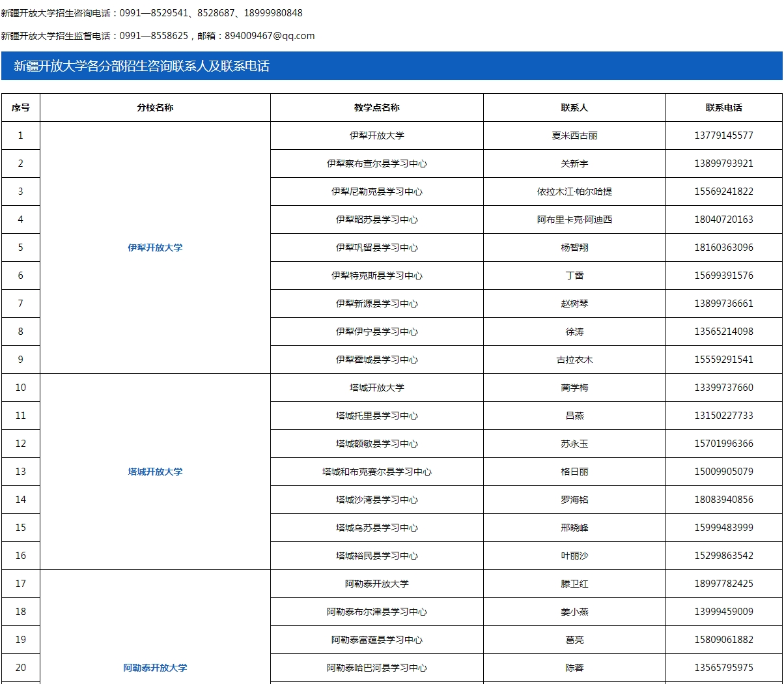784x684 pixels.
Task: Click the 序号 column header
Action: point(21,107)
